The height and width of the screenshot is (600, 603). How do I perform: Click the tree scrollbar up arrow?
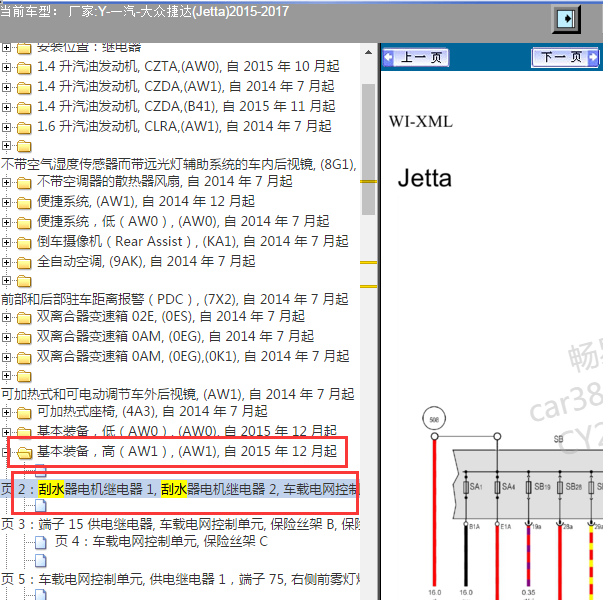point(368,52)
